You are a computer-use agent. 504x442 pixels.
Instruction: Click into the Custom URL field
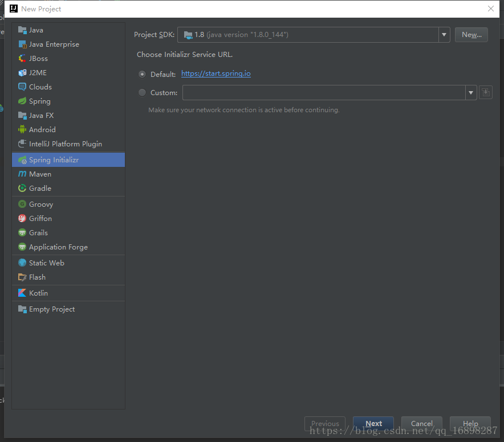point(324,92)
